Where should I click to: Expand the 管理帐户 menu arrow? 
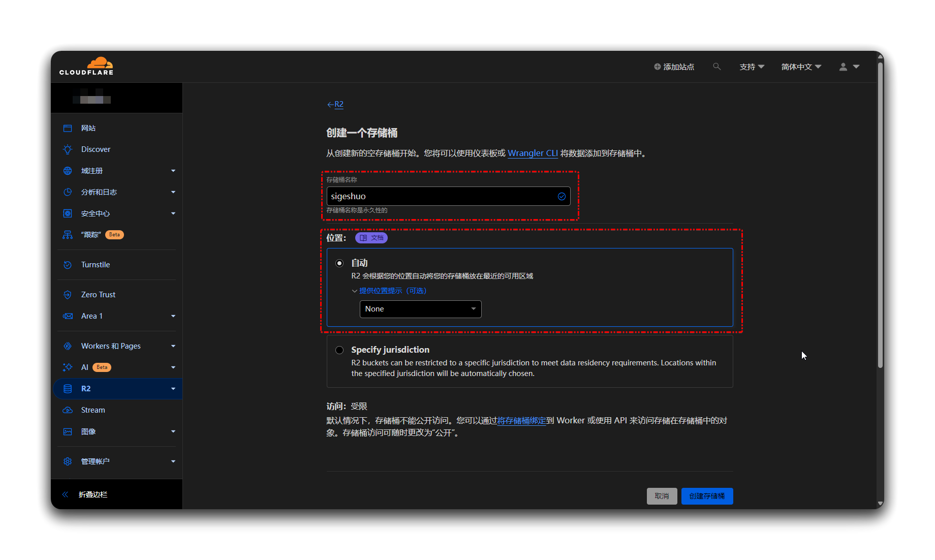click(x=173, y=461)
